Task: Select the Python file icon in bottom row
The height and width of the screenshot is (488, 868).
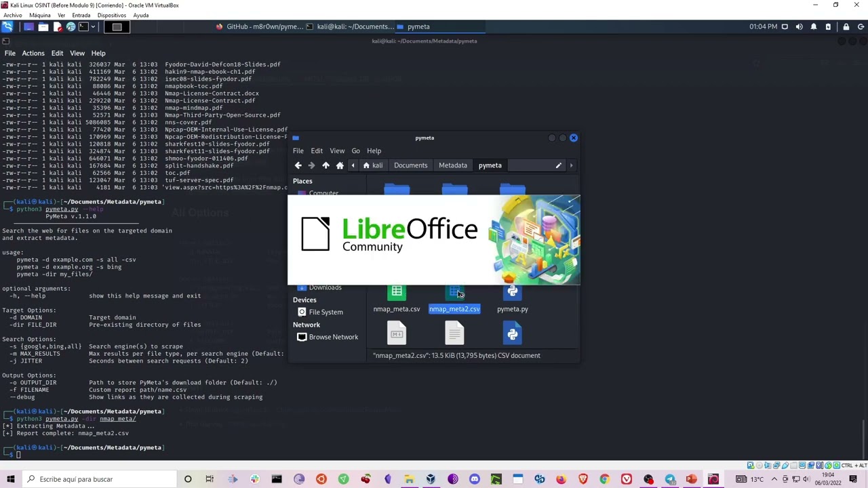Action: coord(513,333)
